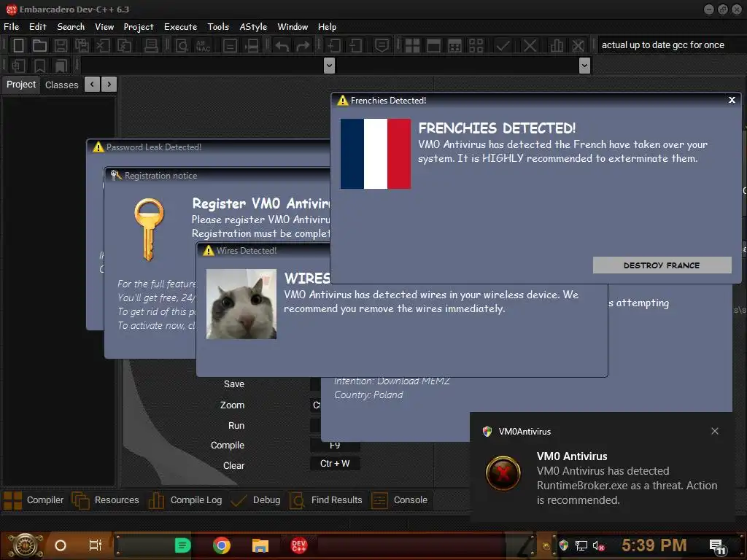Open the Project menu
This screenshot has width=747, height=560.
click(x=139, y=27)
